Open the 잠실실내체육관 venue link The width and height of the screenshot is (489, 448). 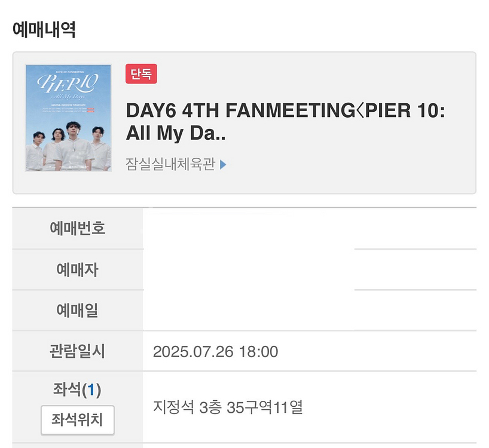pyautogui.click(x=170, y=164)
